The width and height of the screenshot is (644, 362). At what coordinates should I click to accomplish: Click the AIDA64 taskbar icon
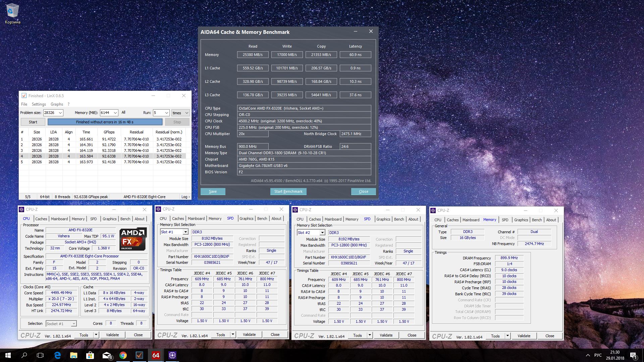coord(156,355)
